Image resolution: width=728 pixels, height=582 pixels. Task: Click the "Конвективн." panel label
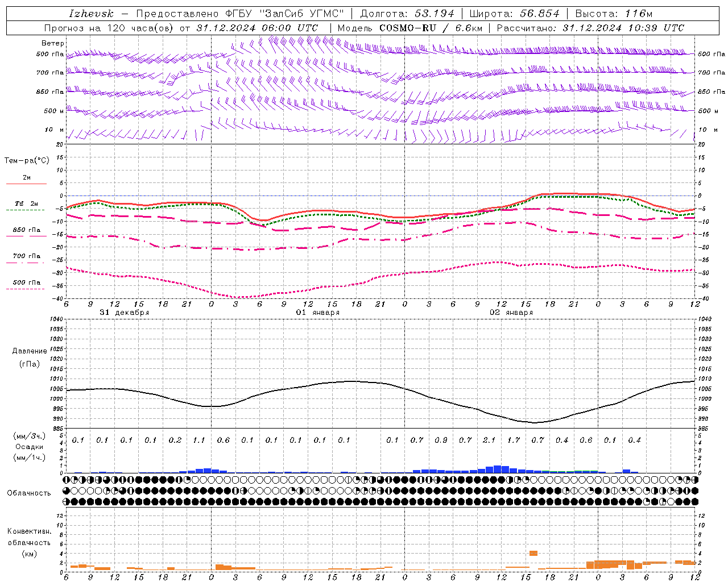[x=30, y=531]
